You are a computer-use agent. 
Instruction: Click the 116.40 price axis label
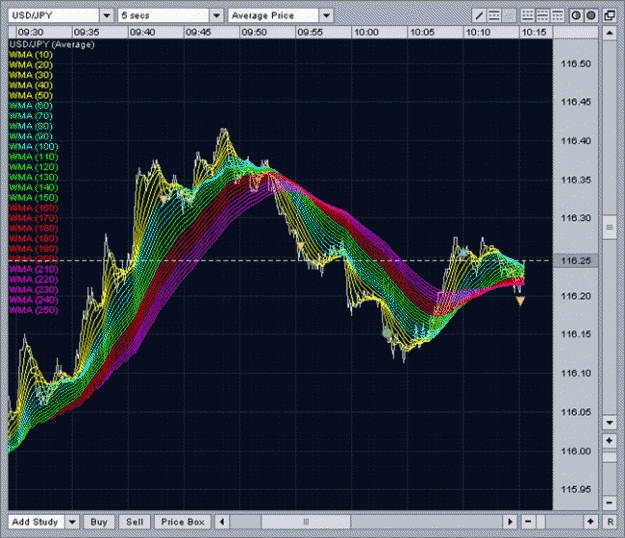pos(576,141)
